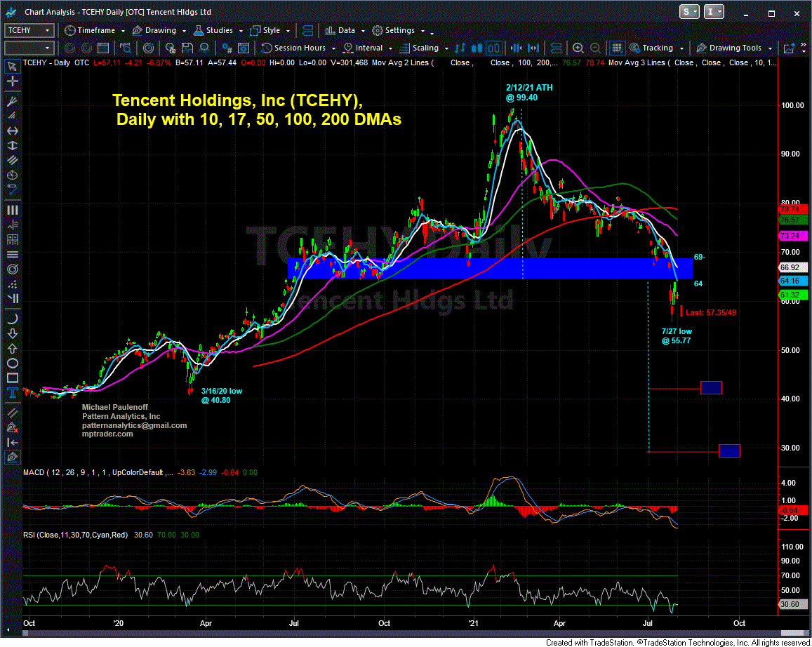Open the Studies menu
This screenshot has height=647, width=812.
218,31
